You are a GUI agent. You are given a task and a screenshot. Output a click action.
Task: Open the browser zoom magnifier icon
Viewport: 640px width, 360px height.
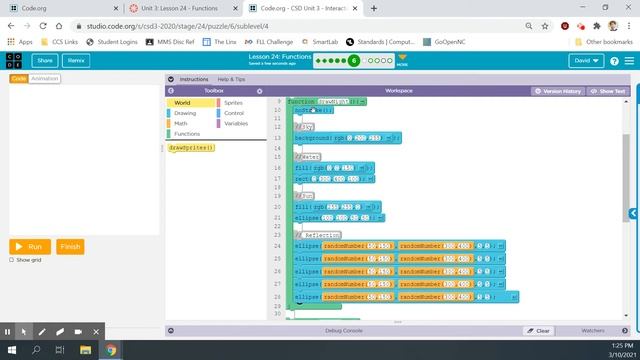(x=529, y=26)
